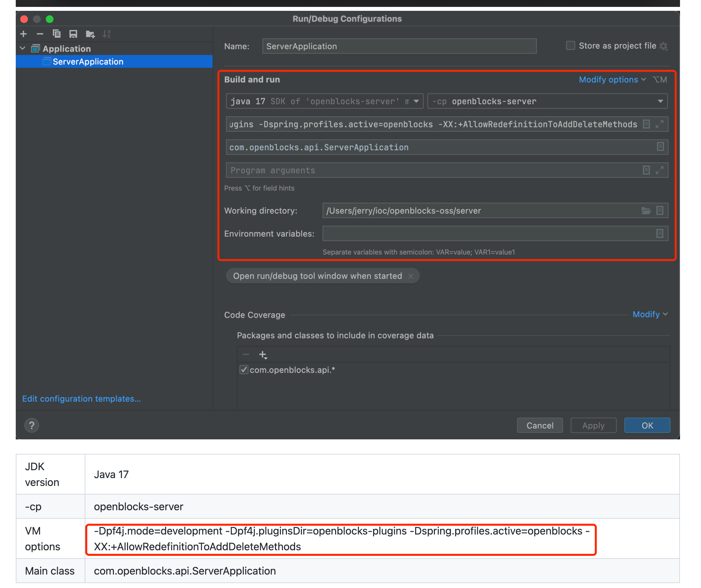Open the java 17 SDK dropdown
This screenshot has height=588, width=701.
[x=415, y=101]
